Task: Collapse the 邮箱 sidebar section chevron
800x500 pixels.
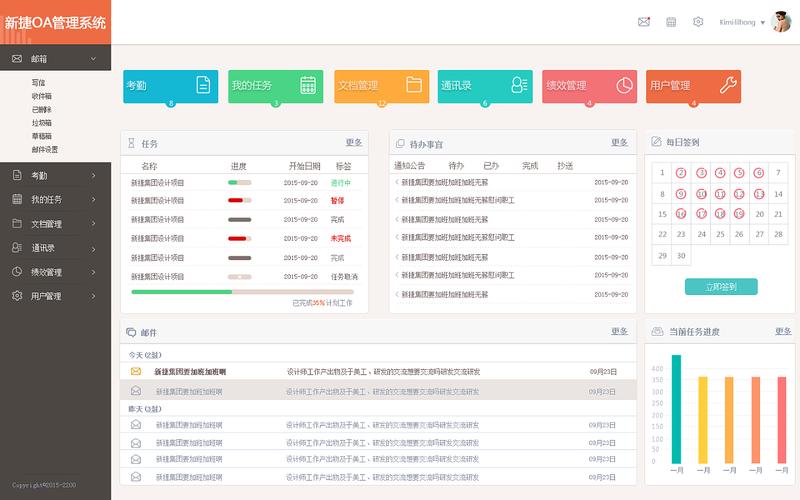Action: point(93,59)
